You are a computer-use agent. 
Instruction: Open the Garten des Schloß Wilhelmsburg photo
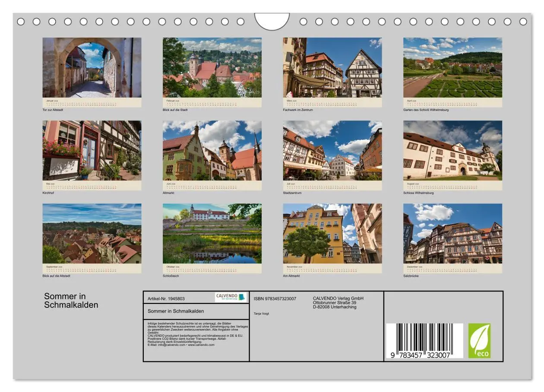coord(452,67)
